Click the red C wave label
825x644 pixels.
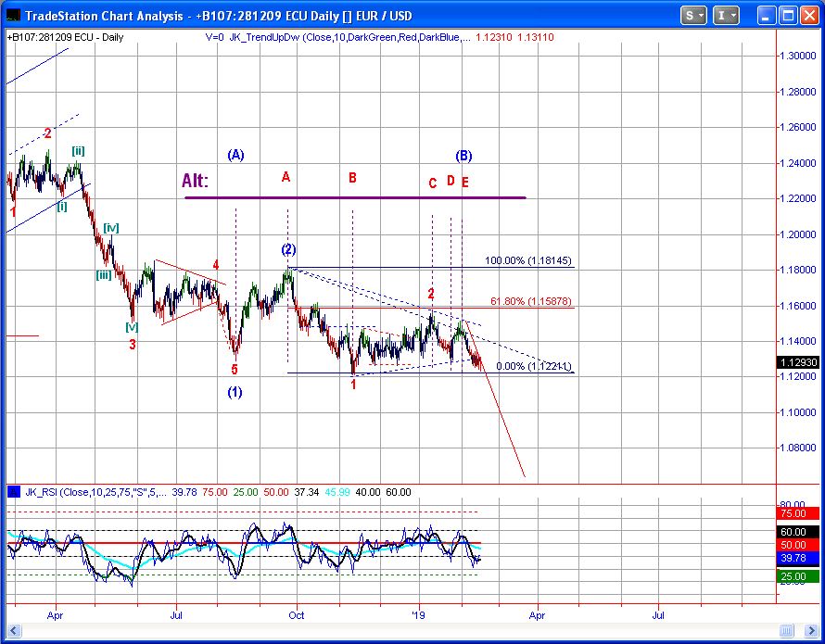(433, 183)
